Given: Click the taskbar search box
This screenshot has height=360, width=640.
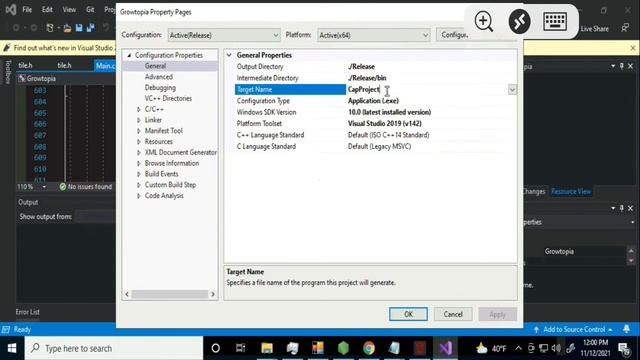Looking at the screenshot, I should point(114,348).
